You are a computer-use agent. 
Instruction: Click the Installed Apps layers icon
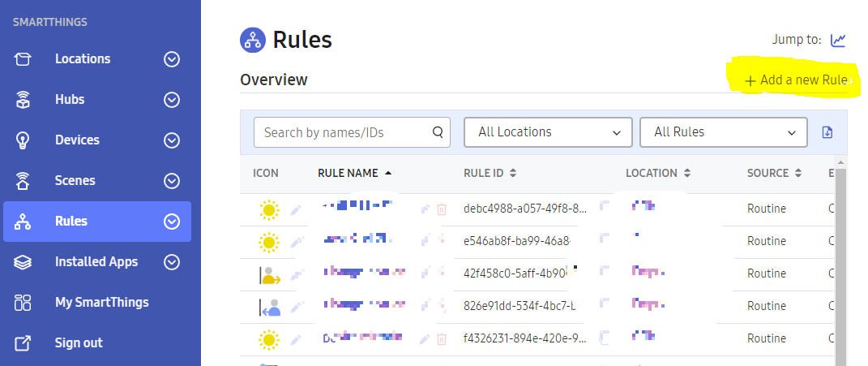[22, 262]
